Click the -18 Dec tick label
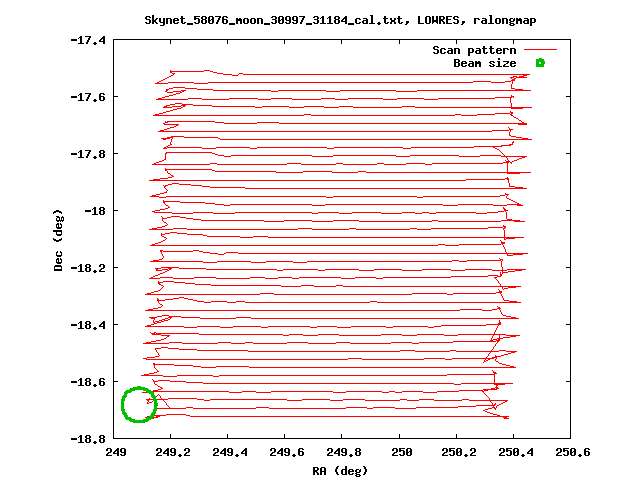 pyautogui.click(x=95, y=211)
